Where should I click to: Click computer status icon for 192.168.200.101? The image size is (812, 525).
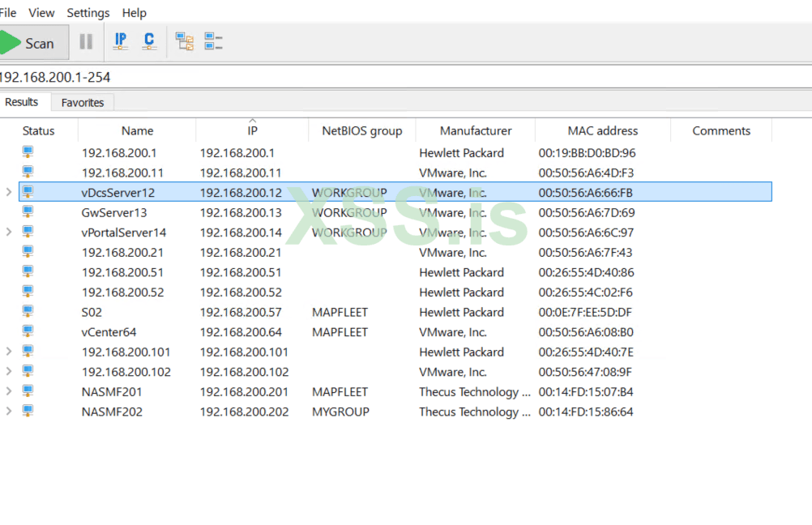(x=28, y=351)
